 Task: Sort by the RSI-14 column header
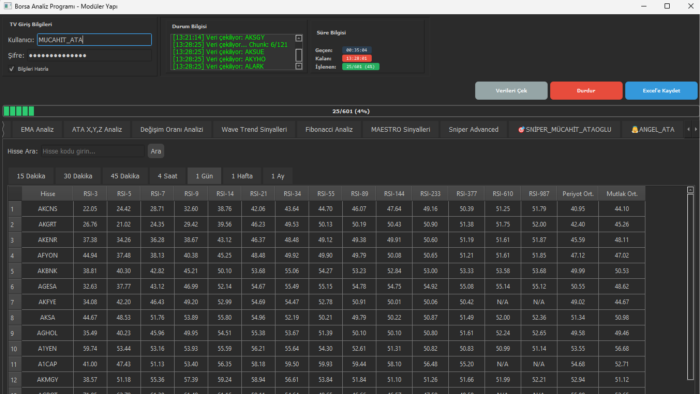pyautogui.click(x=225, y=194)
